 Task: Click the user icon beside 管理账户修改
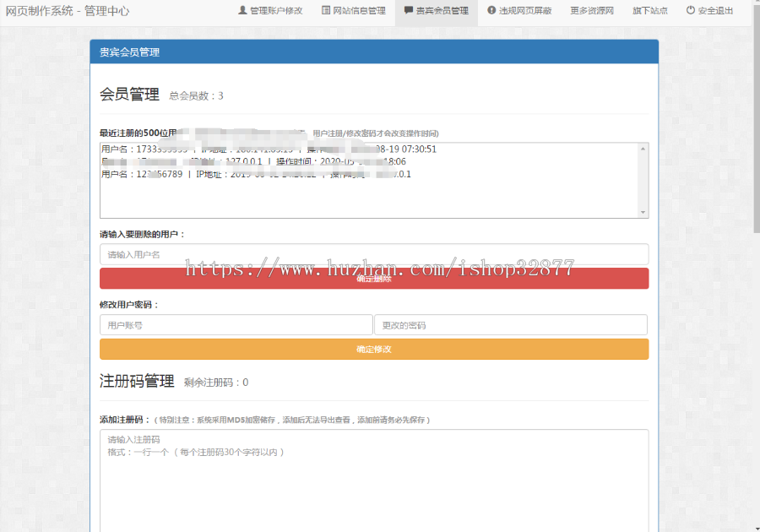[242, 10]
